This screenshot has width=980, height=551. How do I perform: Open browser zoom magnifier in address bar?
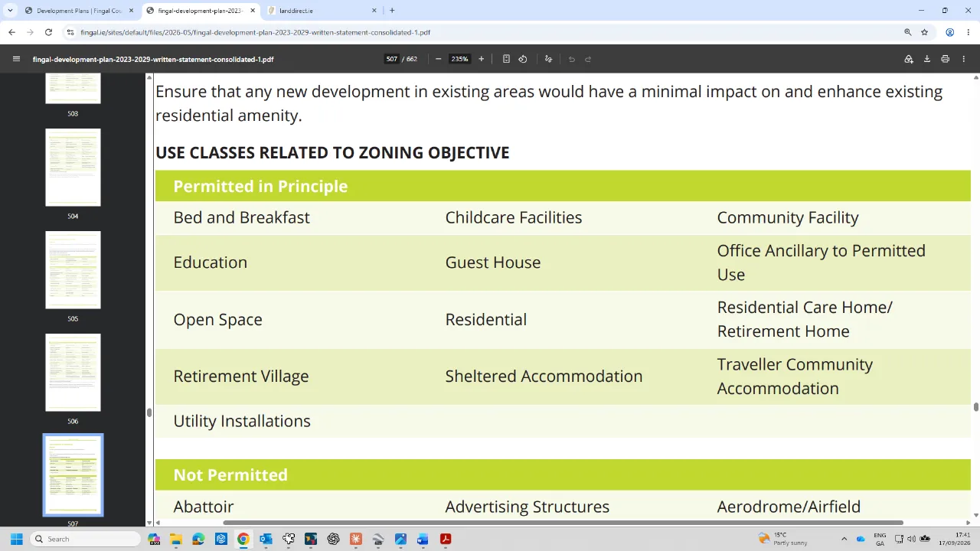pyautogui.click(x=908, y=32)
